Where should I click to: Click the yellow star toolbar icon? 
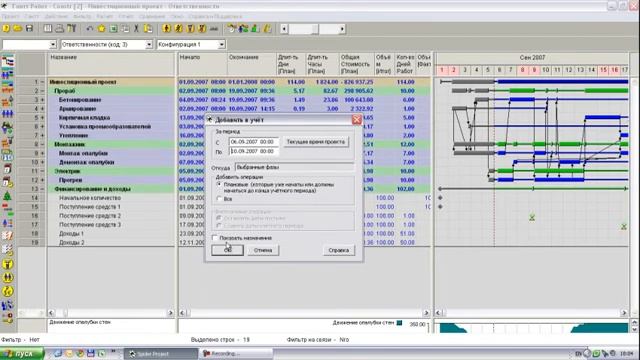tap(101, 29)
